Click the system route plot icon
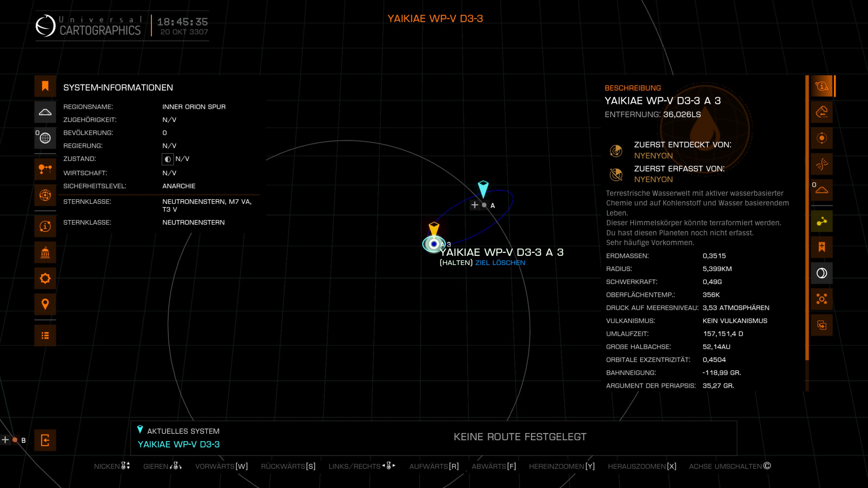The height and width of the screenshot is (488, 868). tap(45, 169)
